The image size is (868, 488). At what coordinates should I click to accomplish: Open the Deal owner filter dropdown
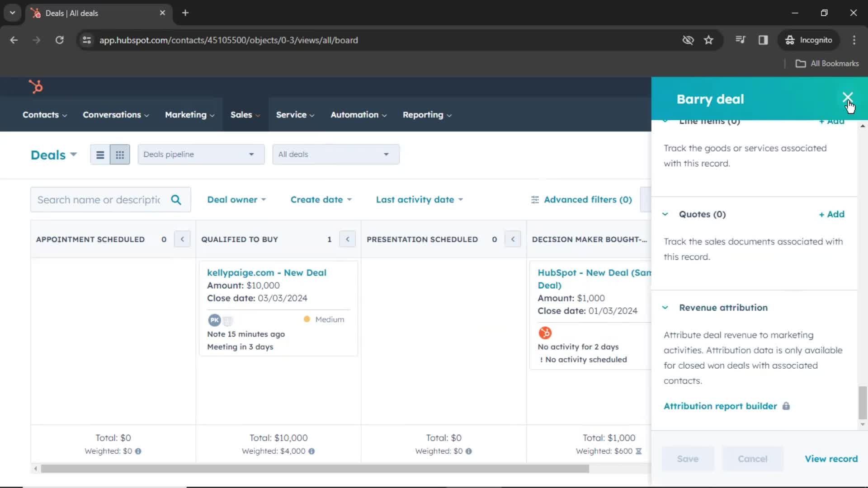click(236, 200)
